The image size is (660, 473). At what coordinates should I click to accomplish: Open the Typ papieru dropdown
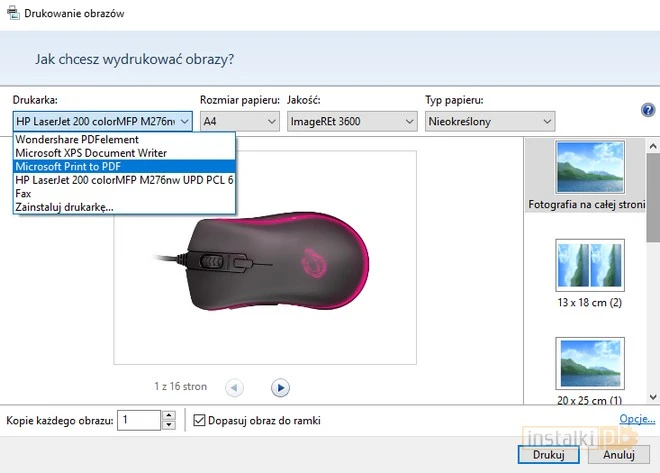coord(489,121)
